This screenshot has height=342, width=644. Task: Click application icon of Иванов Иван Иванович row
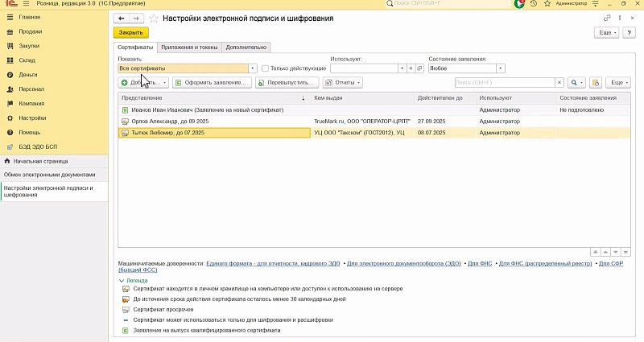click(x=126, y=110)
